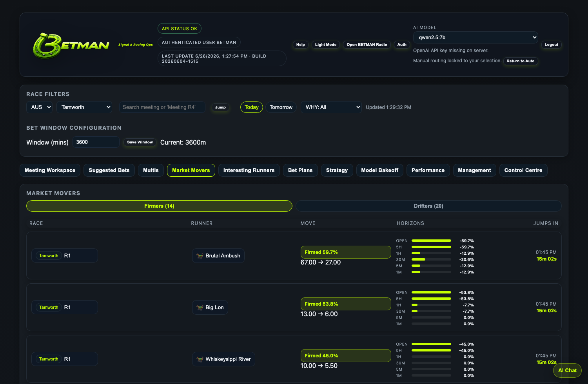
Task: Switch to the Multis tab
Action: pos(151,170)
